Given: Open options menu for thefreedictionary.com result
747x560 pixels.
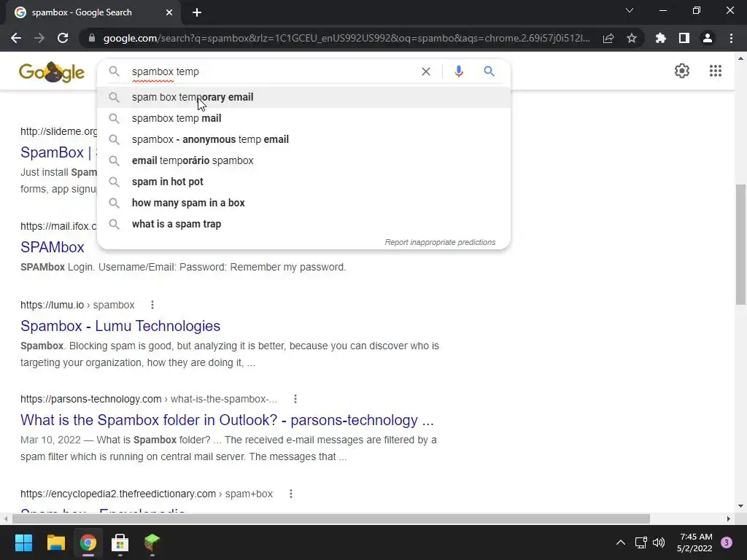Looking at the screenshot, I should tap(290, 494).
